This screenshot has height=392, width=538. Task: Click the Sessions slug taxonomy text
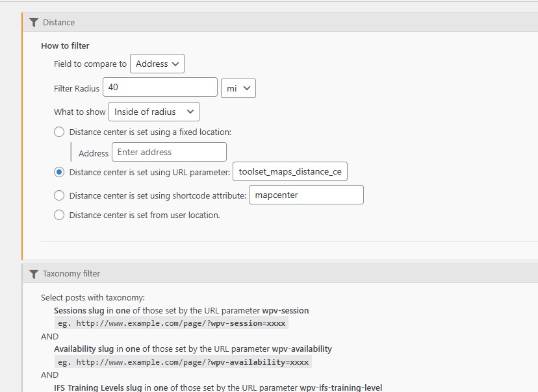(79, 311)
